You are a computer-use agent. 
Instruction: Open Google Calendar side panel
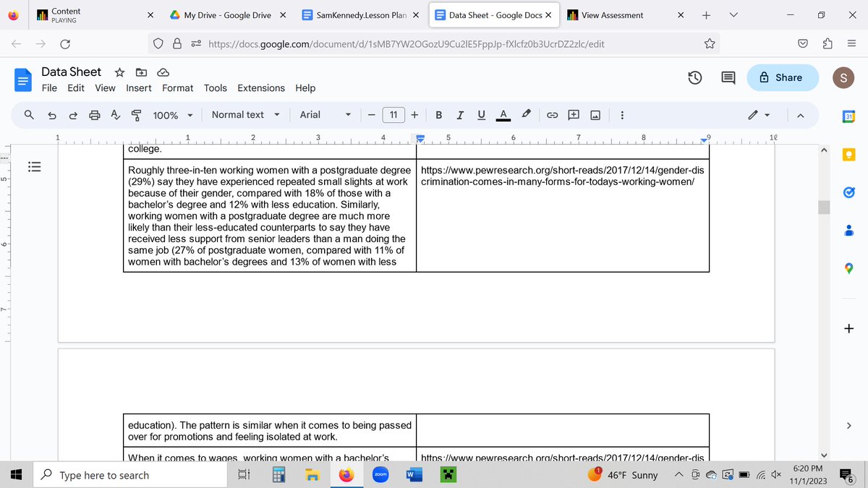click(849, 116)
